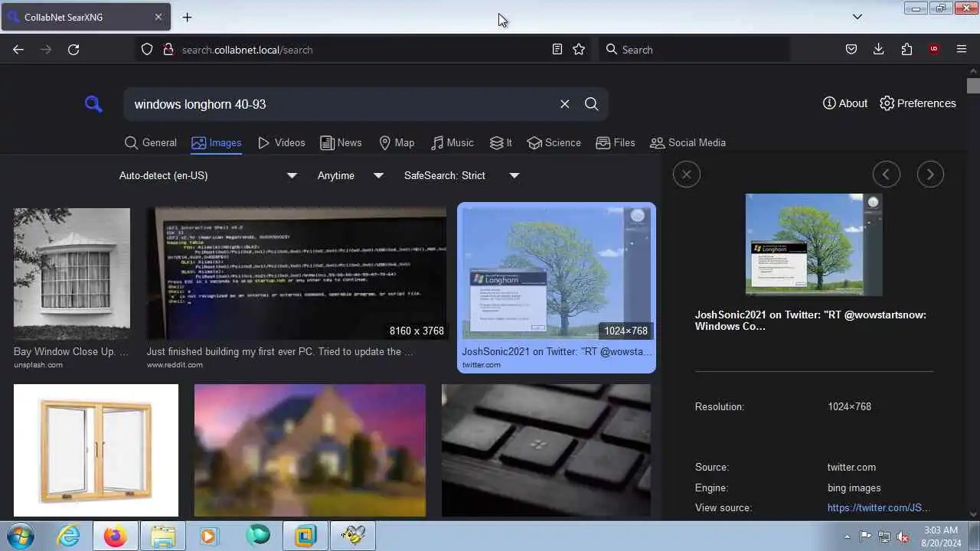The height and width of the screenshot is (551, 980).
Task: Click the SearXNG magnifier logo
Action: point(93,104)
